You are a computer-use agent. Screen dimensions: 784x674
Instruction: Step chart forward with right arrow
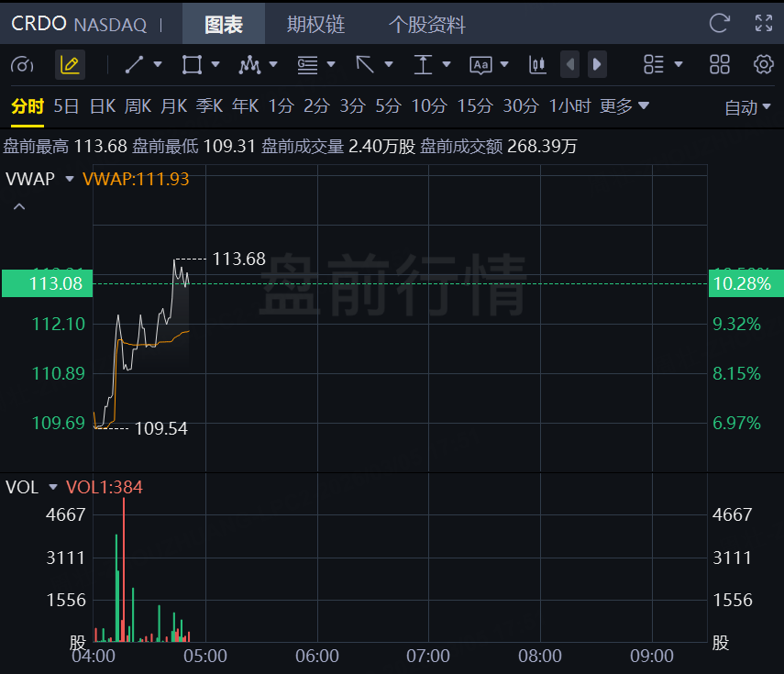point(597,64)
